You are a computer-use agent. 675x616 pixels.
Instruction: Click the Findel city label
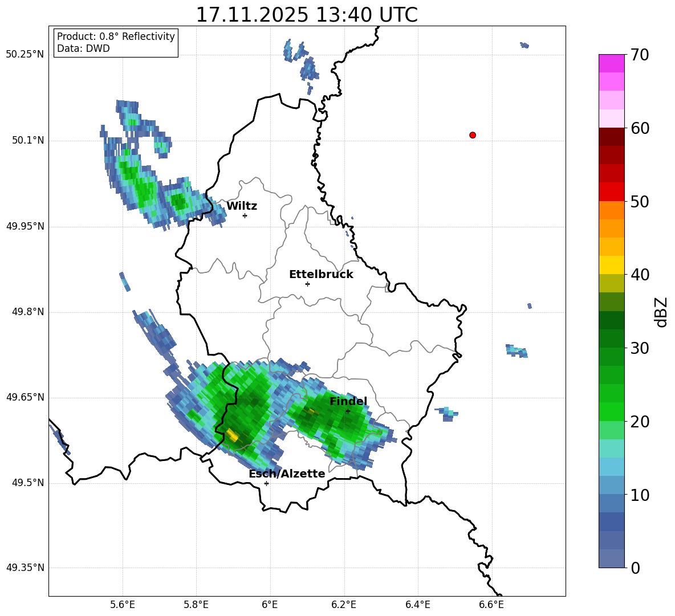tap(348, 401)
